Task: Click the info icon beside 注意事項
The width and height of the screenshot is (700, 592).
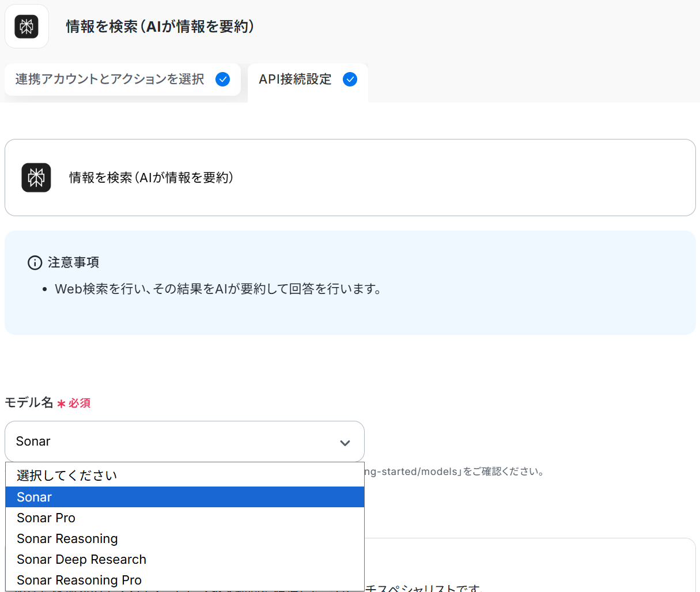Action: pyautogui.click(x=35, y=263)
